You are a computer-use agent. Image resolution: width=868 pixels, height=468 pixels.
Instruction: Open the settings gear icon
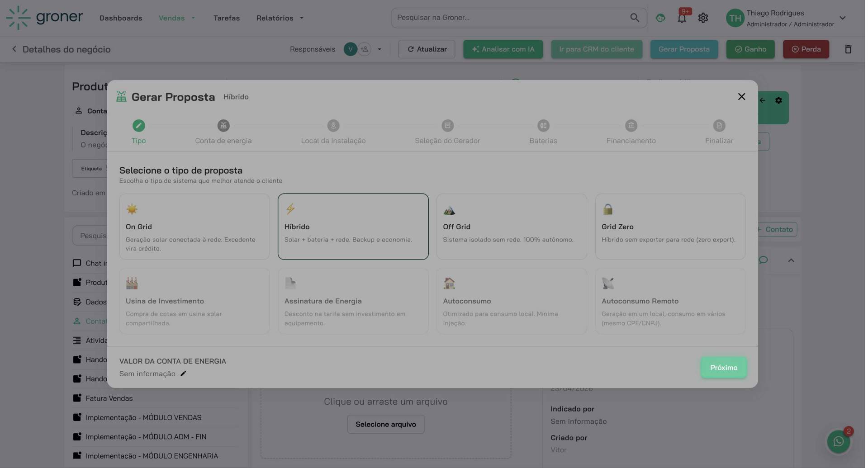703,17
